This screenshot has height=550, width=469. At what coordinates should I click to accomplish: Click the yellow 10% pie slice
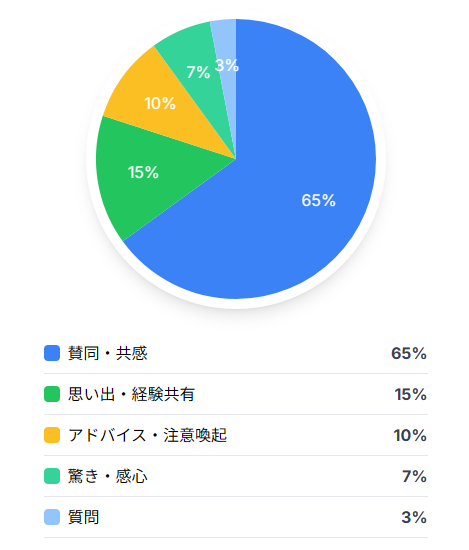point(165,105)
